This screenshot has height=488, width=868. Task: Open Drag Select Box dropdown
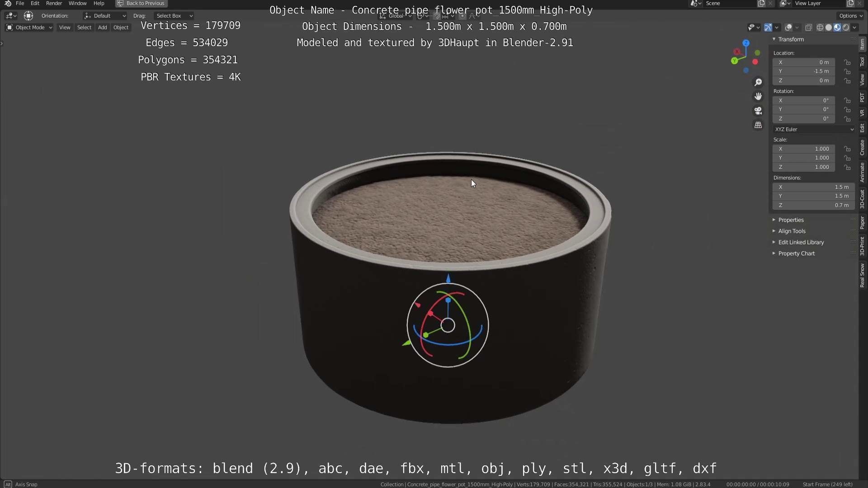[174, 16]
